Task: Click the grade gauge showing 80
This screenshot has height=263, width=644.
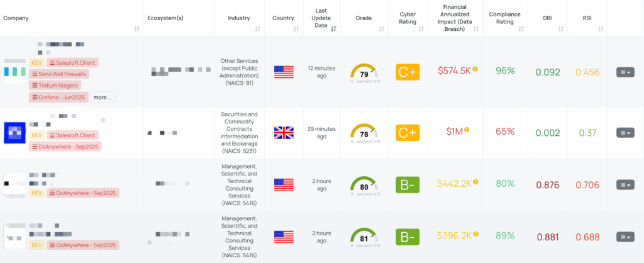Action: pos(364,186)
